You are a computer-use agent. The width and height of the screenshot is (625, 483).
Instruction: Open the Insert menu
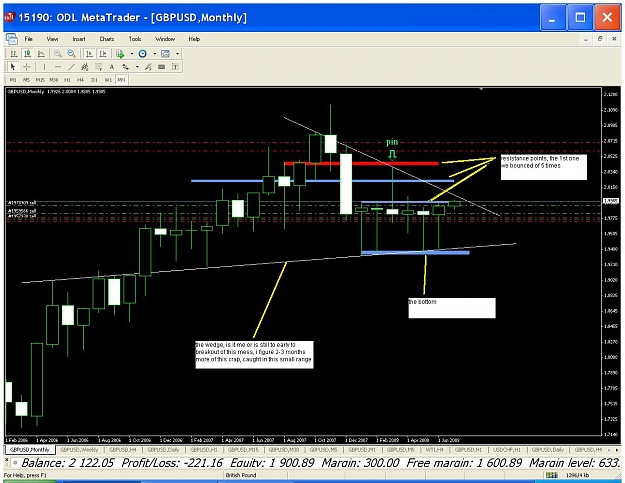(x=79, y=39)
